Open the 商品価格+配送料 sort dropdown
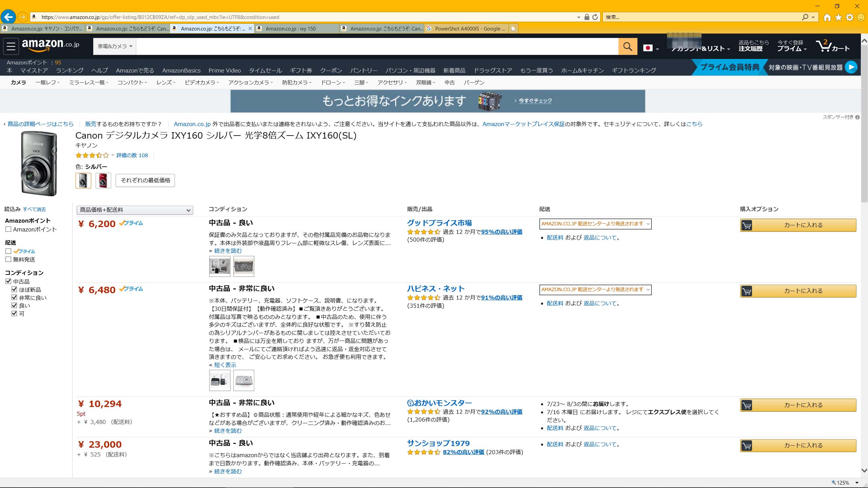The width and height of the screenshot is (868, 488). coord(135,210)
